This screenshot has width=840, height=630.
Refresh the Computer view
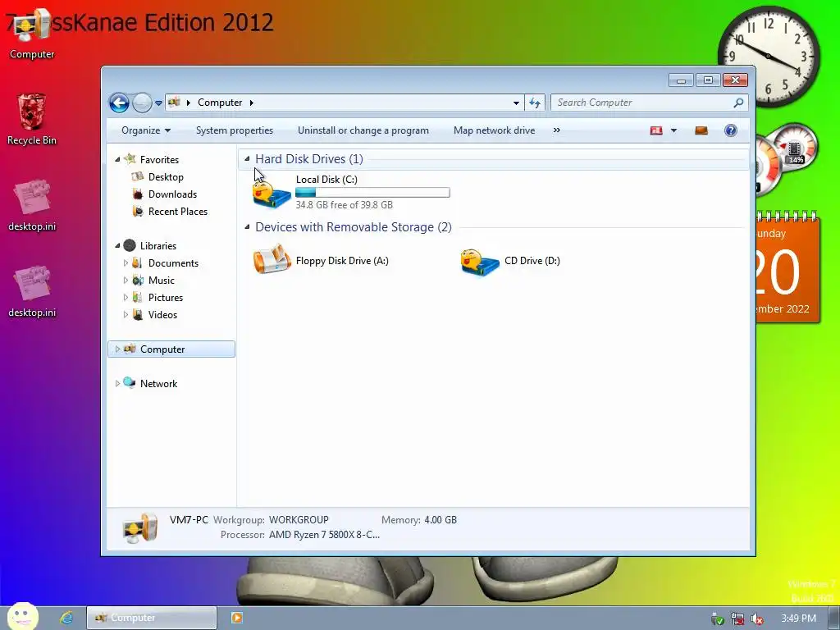click(x=535, y=103)
